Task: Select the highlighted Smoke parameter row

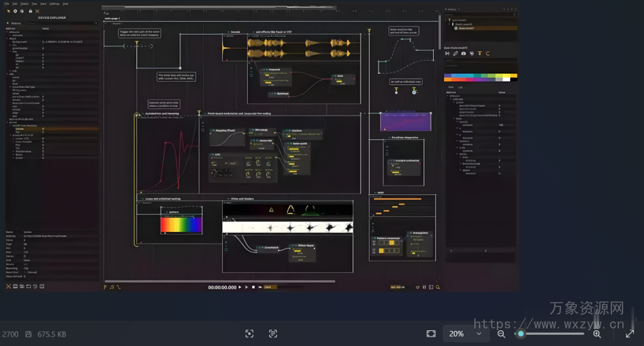Action: [x=52, y=128]
